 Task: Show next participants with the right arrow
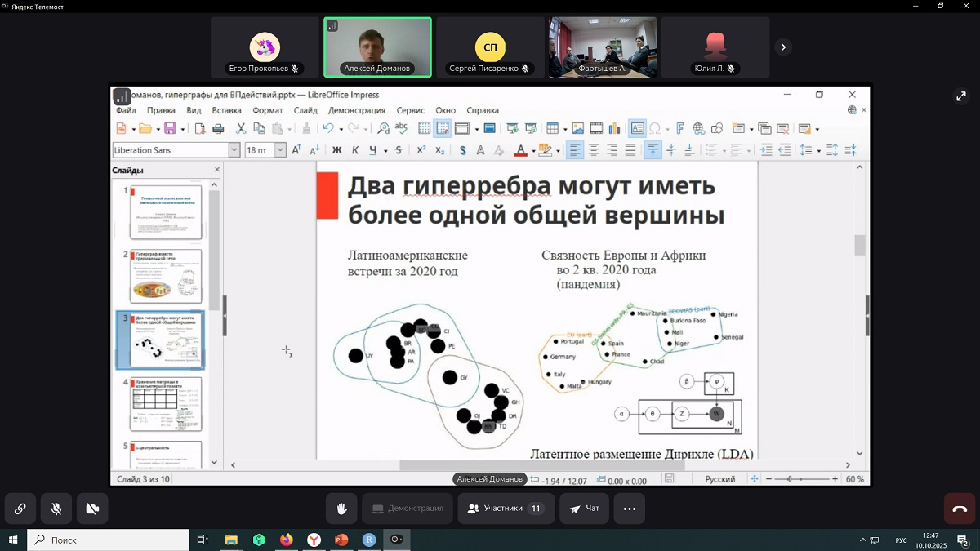pos(782,47)
